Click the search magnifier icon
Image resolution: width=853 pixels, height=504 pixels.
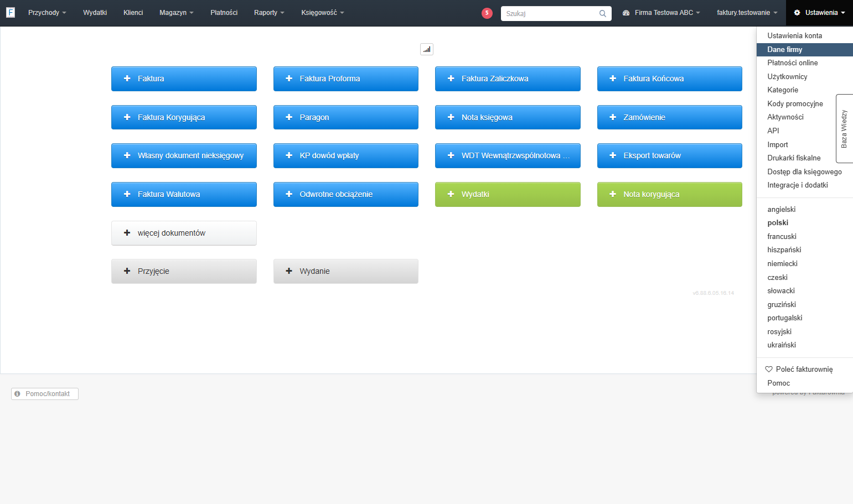pos(602,13)
